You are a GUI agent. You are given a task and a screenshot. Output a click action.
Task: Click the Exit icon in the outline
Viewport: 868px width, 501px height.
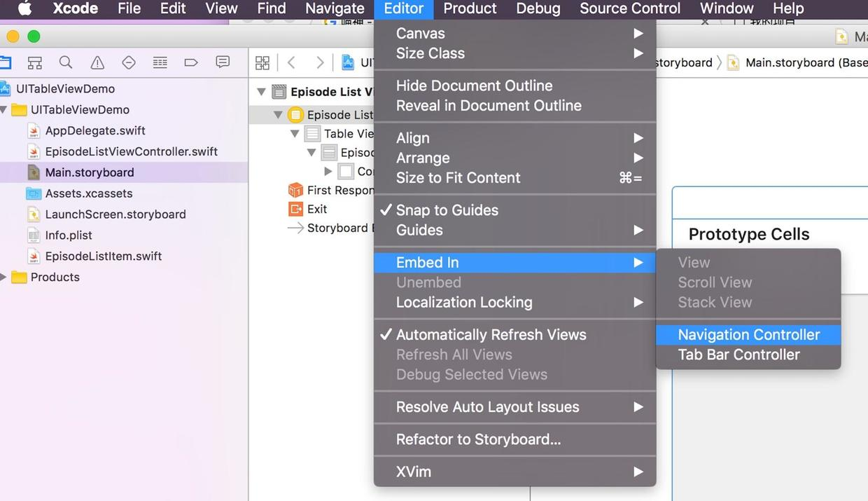point(295,209)
